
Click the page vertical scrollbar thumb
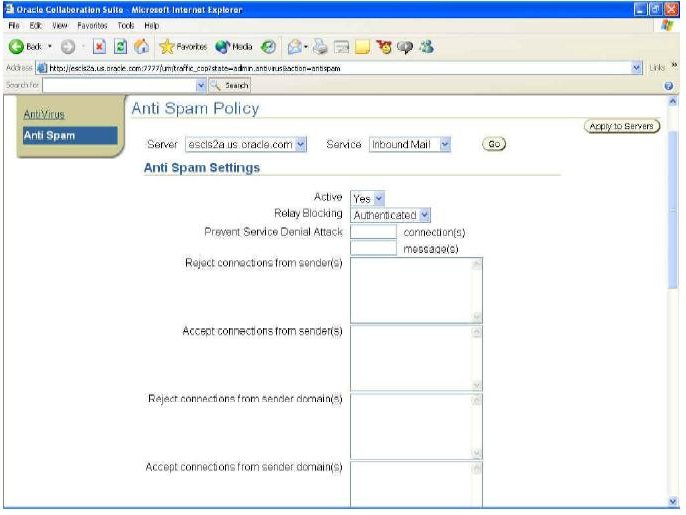pos(673,210)
